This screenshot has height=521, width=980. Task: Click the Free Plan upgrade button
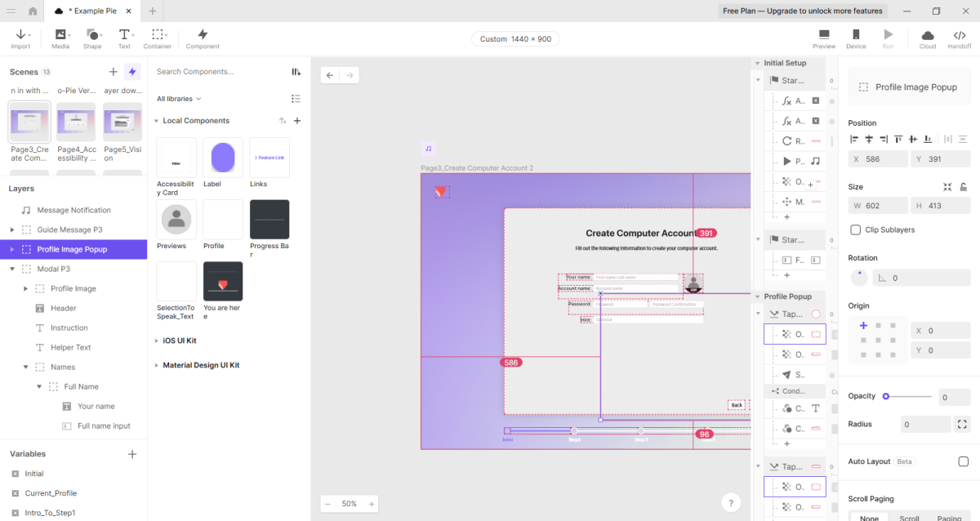pos(802,11)
